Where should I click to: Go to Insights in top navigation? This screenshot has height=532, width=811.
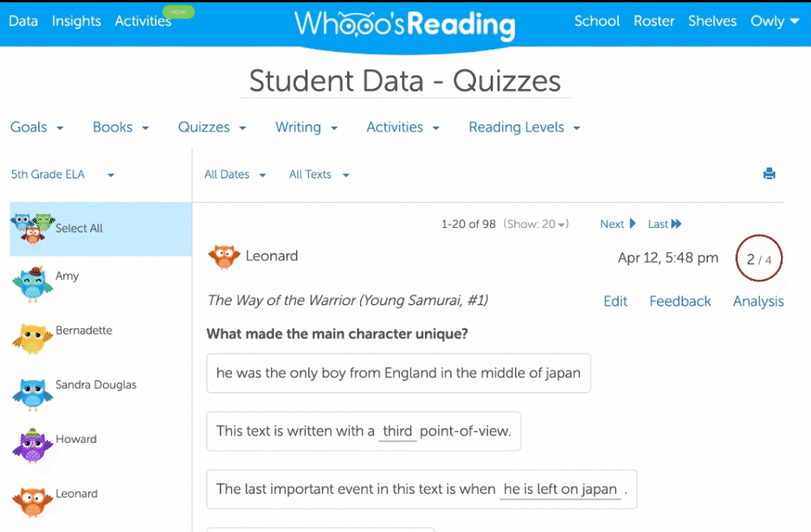(x=76, y=21)
